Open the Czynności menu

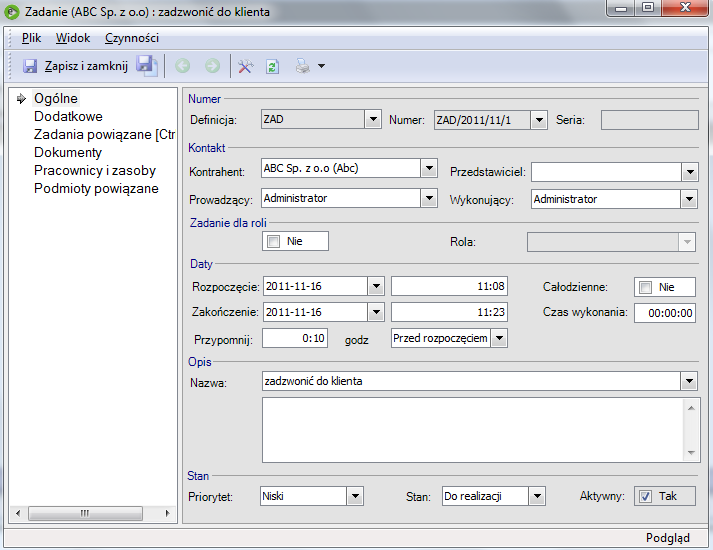pyautogui.click(x=132, y=38)
